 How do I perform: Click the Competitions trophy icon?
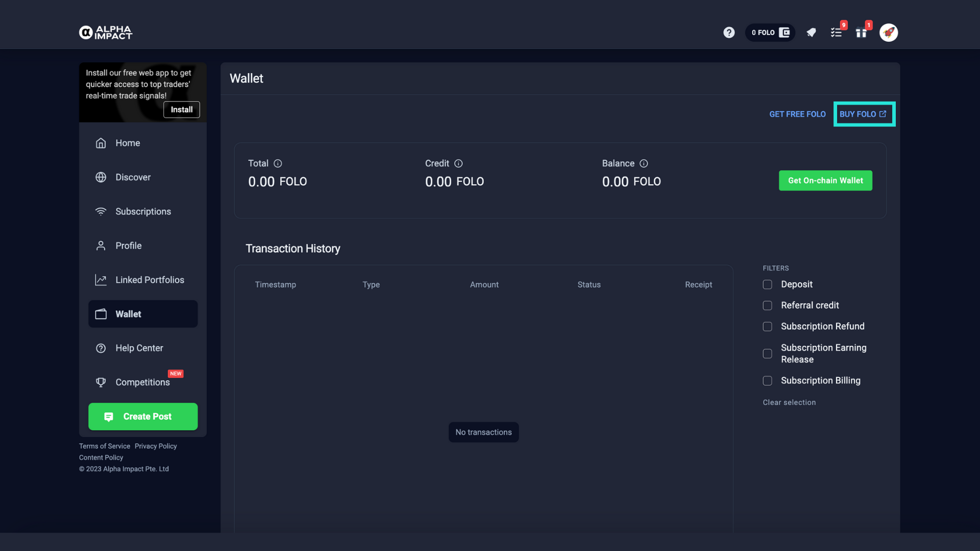click(x=101, y=383)
